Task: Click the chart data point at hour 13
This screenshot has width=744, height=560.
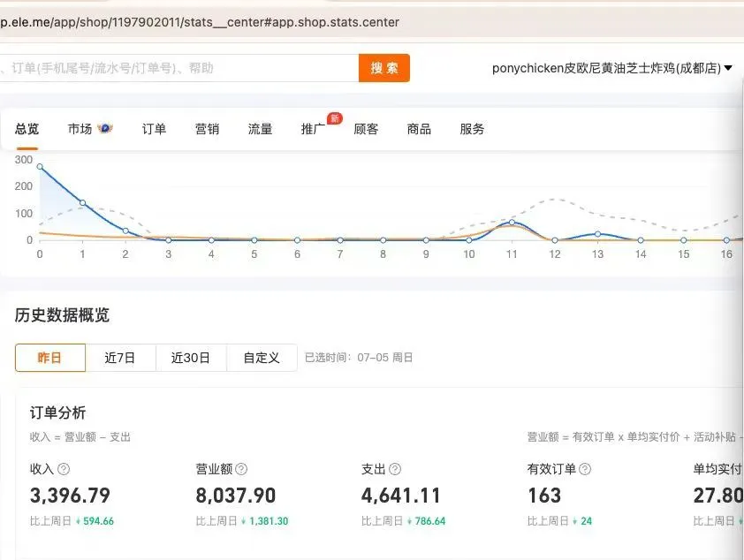Action: point(598,234)
